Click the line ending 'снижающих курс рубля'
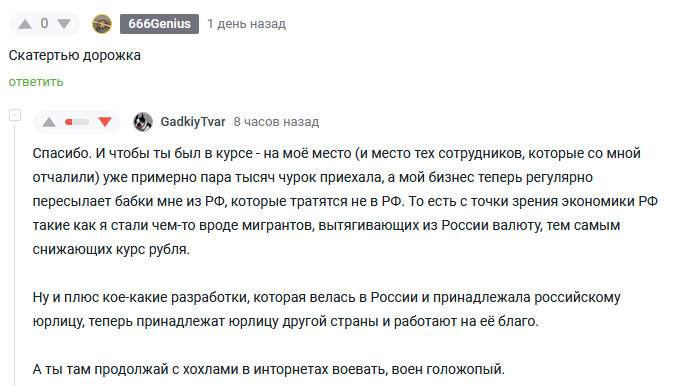 [111, 249]
